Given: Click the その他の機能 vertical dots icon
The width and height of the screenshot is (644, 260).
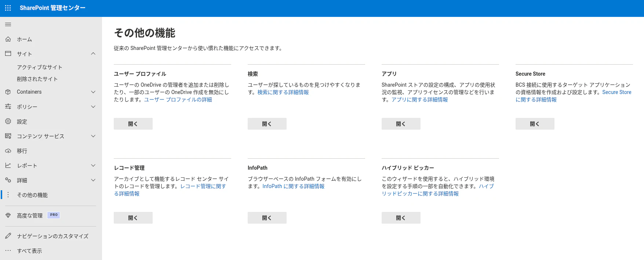Looking at the screenshot, I should [x=8, y=195].
